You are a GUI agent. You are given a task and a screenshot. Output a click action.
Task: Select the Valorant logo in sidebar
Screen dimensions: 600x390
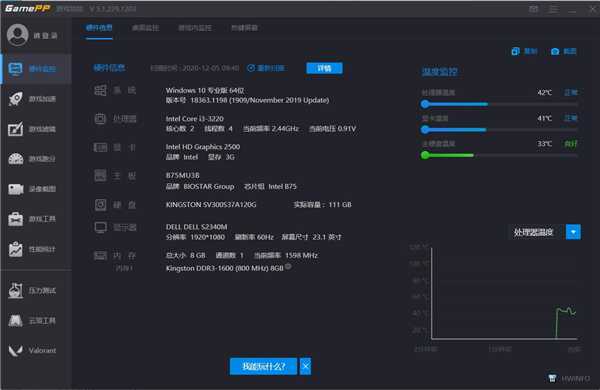pyautogui.click(x=16, y=350)
